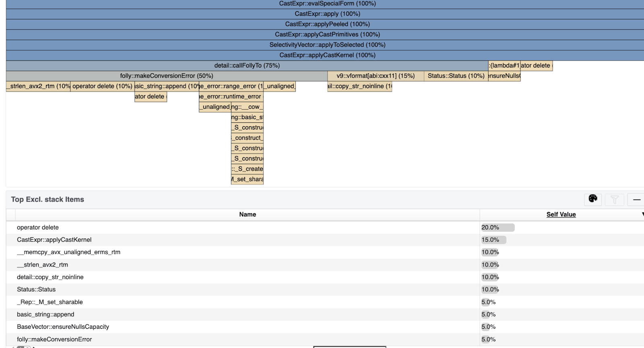This screenshot has width=644, height=348.
Task: Sort table by Self Value column
Action: pyautogui.click(x=561, y=214)
